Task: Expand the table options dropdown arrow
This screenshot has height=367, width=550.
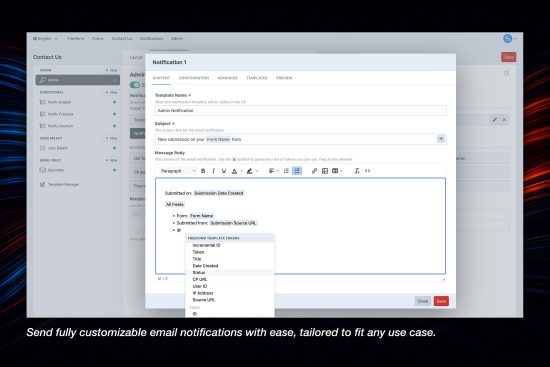Action: pos(341,171)
